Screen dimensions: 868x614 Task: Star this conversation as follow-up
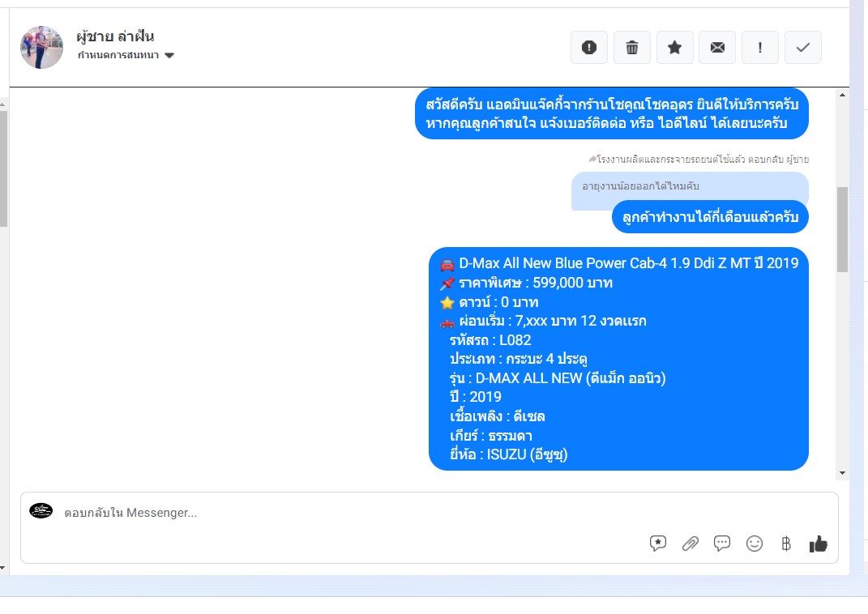click(x=674, y=48)
